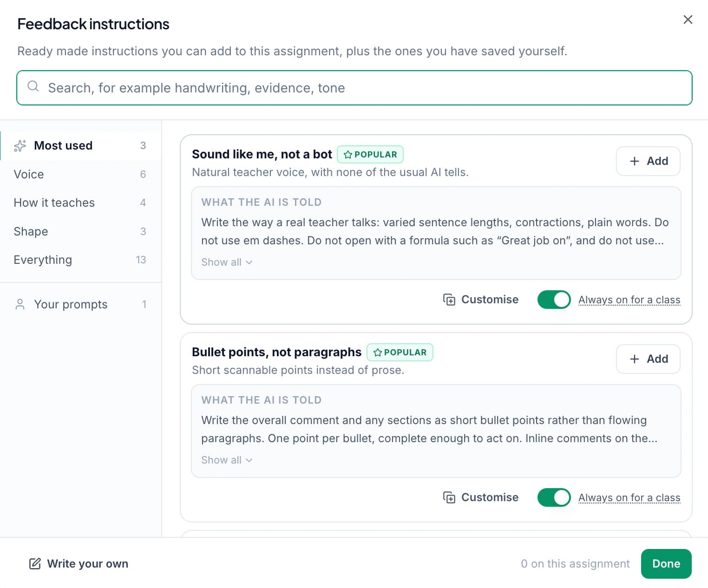Image resolution: width=708 pixels, height=588 pixels.
Task: Add the Sound like me, not a bot instruction
Action: click(x=648, y=161)
